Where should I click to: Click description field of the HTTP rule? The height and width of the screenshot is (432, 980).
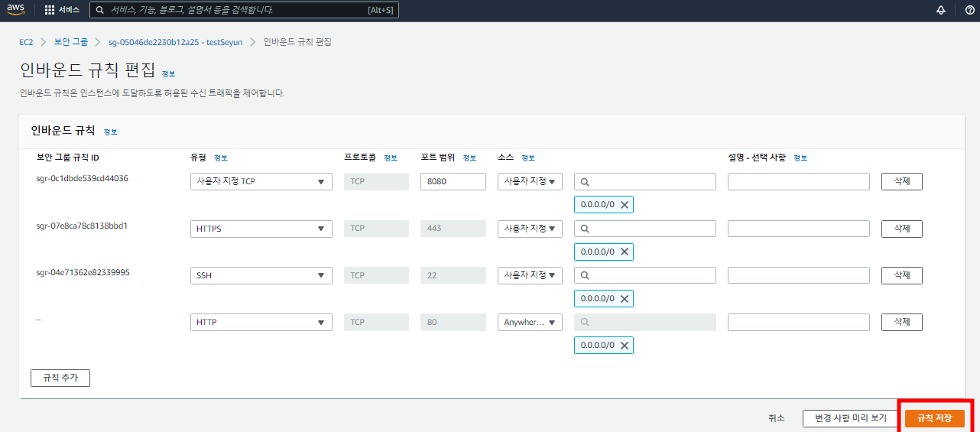799,323
